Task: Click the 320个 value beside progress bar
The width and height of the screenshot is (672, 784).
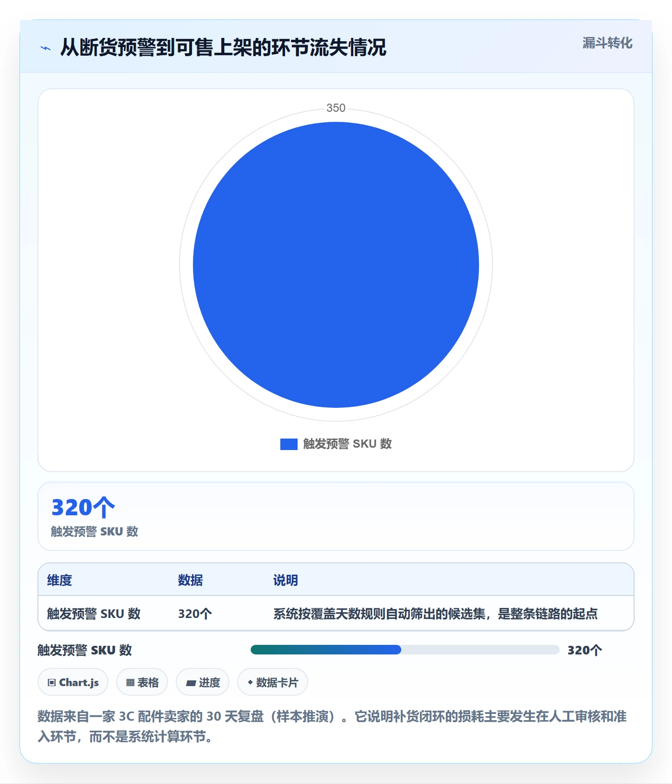Action: pyautogui.click(x=585, y=650)
